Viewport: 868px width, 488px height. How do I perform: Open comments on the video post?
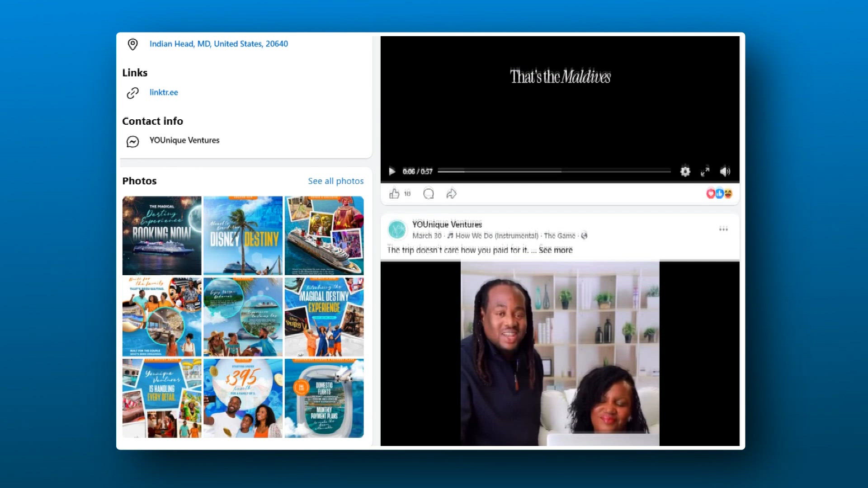coord(429,193)
